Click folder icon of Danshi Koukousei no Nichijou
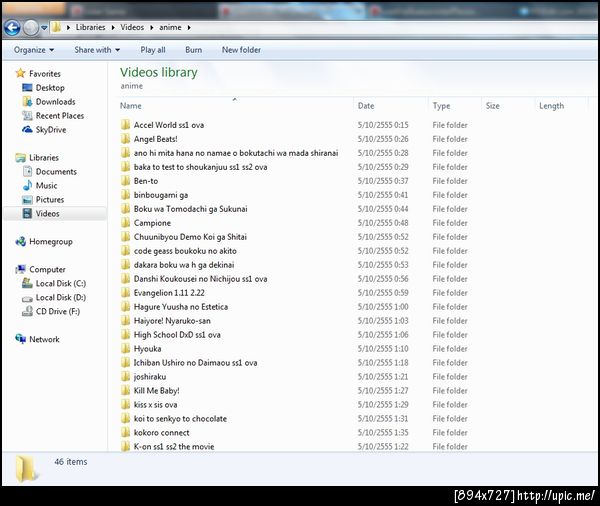The height and width of the screenshot is (506, 600). (x=126, y=279)
